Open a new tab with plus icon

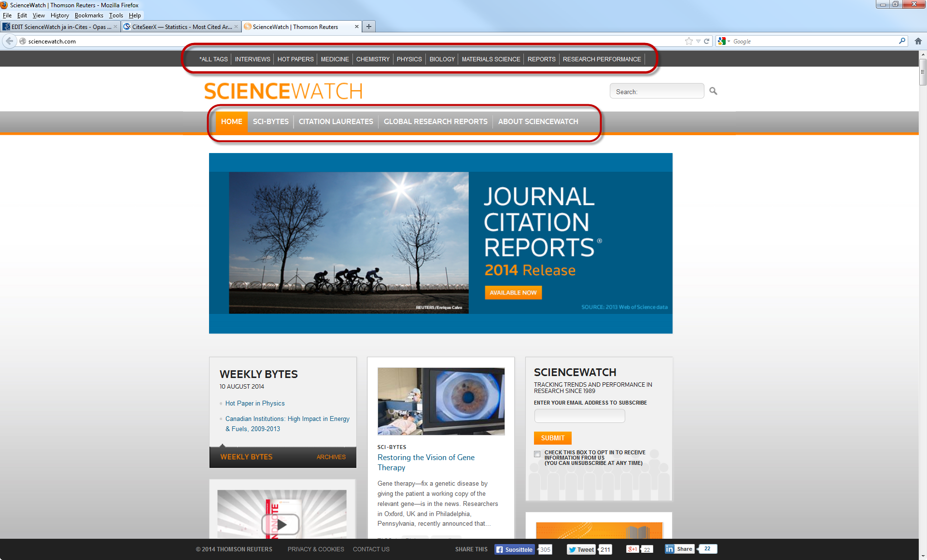(369, 27)
